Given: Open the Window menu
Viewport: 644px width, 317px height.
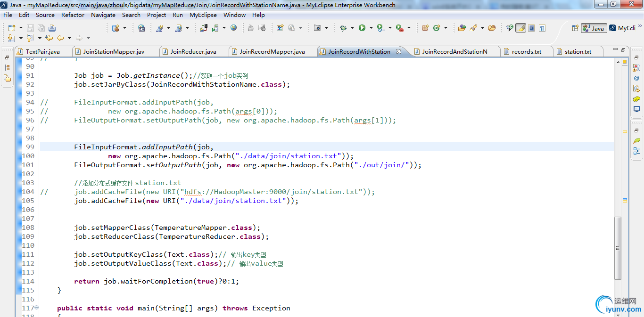Looking at the screenshot, I should [x=234, y=15].
